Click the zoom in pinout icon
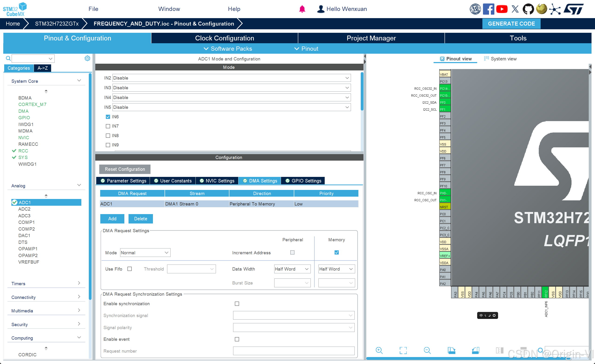This screenshot has height=364, width=595. tap(379, 350)
